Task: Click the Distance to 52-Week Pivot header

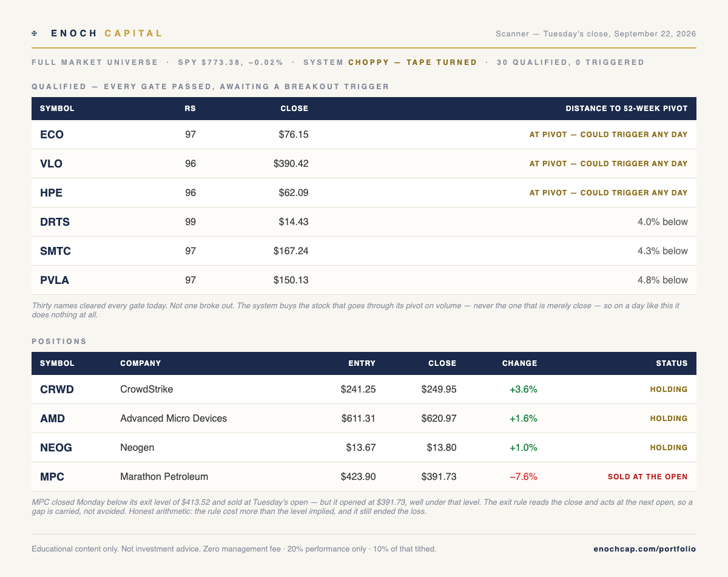Action: 627,109
